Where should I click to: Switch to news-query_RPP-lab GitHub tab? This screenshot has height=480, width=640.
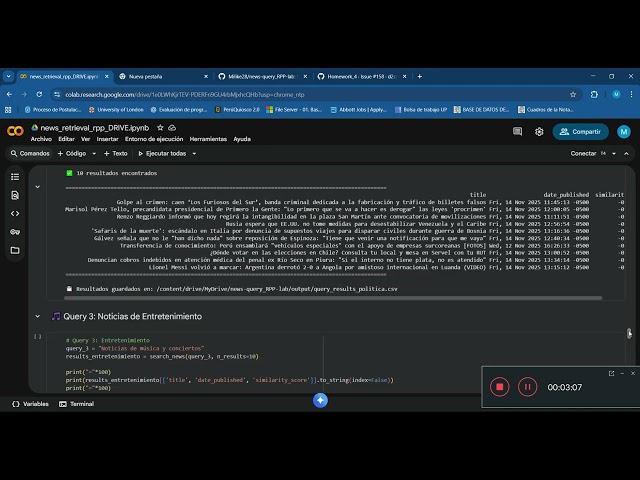[261, 76]
